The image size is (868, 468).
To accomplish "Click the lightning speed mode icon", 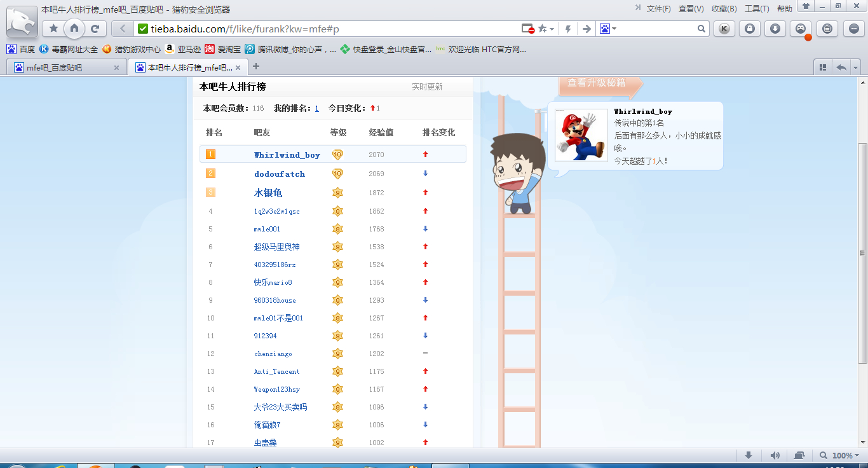I will (568, 29).
